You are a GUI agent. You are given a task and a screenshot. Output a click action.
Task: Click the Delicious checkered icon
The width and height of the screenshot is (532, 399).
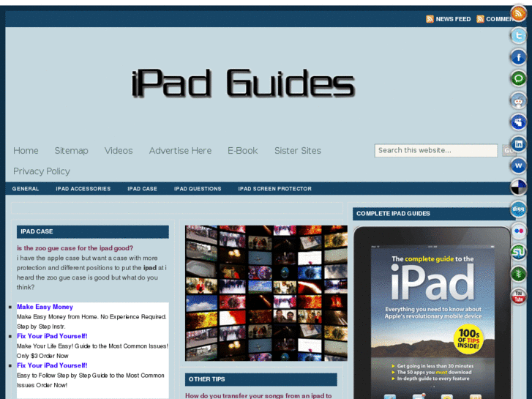[x=518, y=187]
